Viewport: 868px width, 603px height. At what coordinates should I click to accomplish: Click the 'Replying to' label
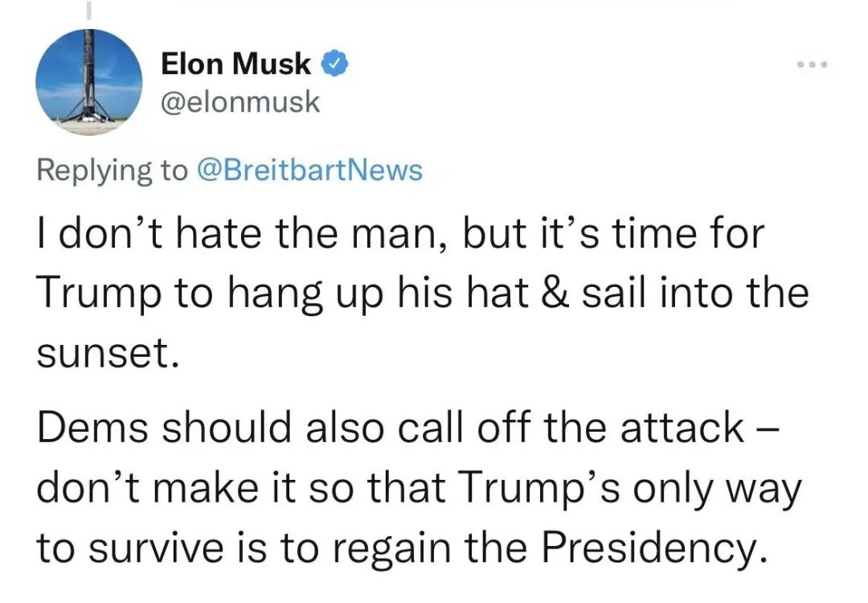tap(112, 170)
